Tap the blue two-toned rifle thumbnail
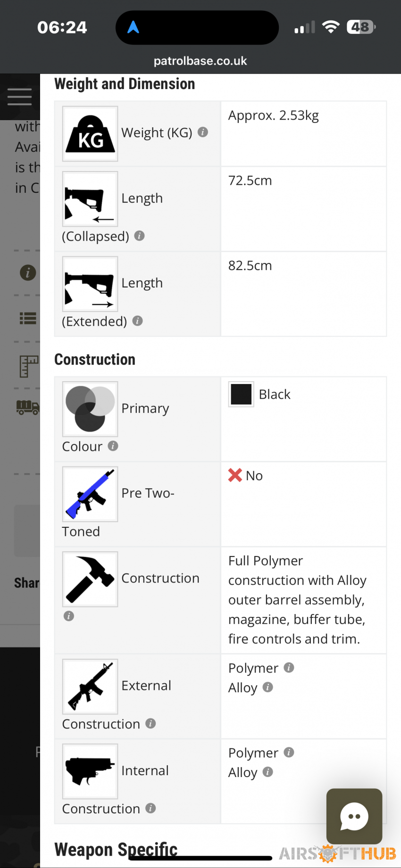 (90, 494)
